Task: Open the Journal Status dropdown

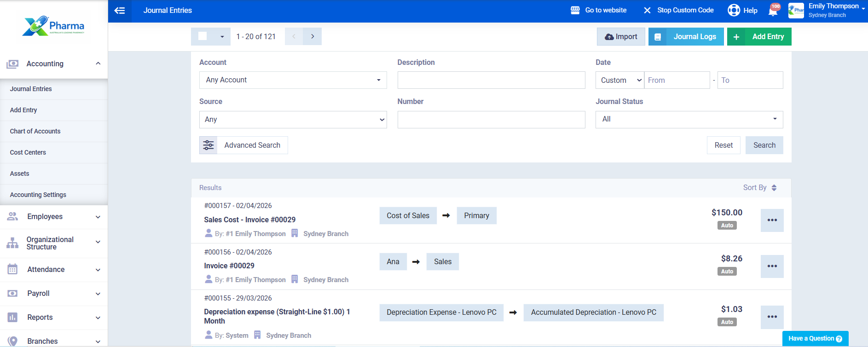Action: [689, 119]
